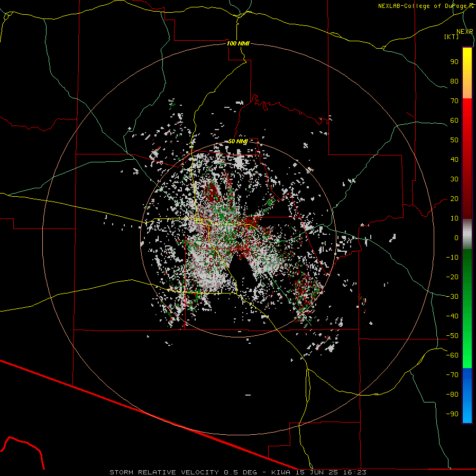Click the 10 value on the velocity scale
476x476 pixels.
(454, 218)
